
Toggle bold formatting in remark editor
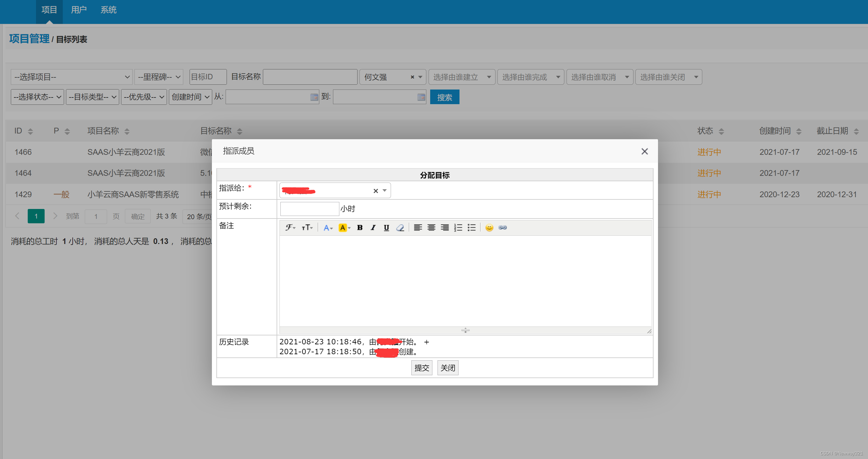[x=359, y=228]
